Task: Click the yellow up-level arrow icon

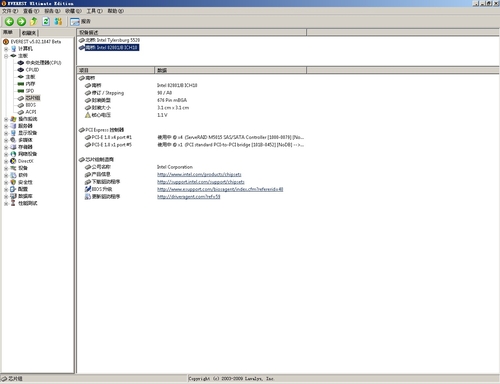Action: [x=34, y=22]
